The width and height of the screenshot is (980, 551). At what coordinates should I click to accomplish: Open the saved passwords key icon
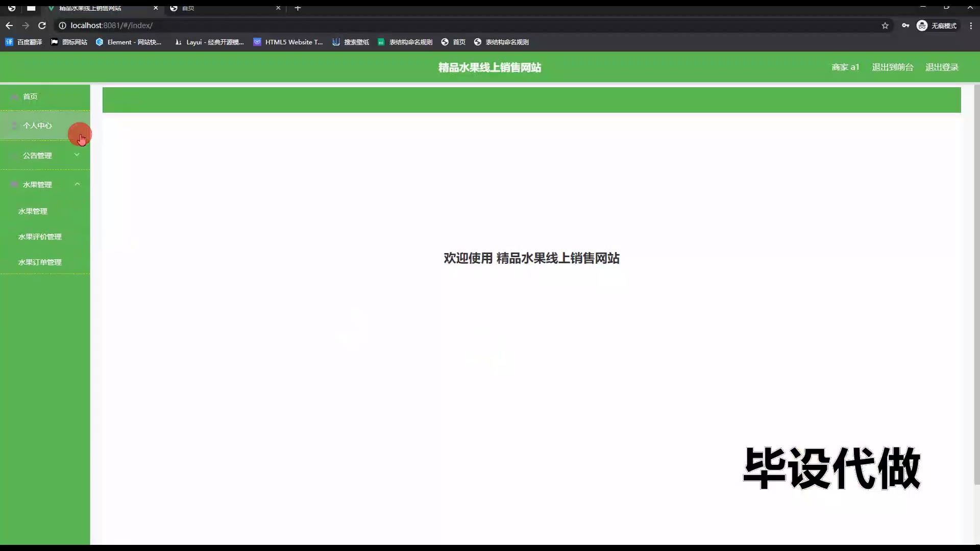(x=905, y=26)
